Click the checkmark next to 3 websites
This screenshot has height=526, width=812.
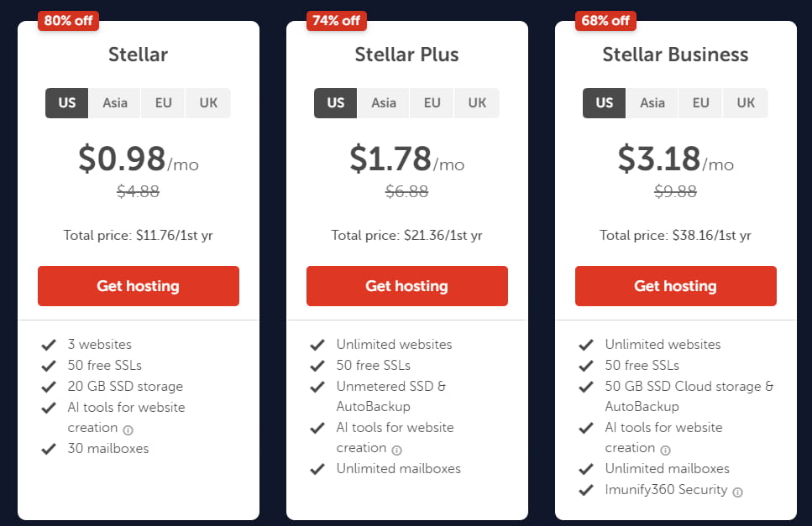[x=49, y=344]
